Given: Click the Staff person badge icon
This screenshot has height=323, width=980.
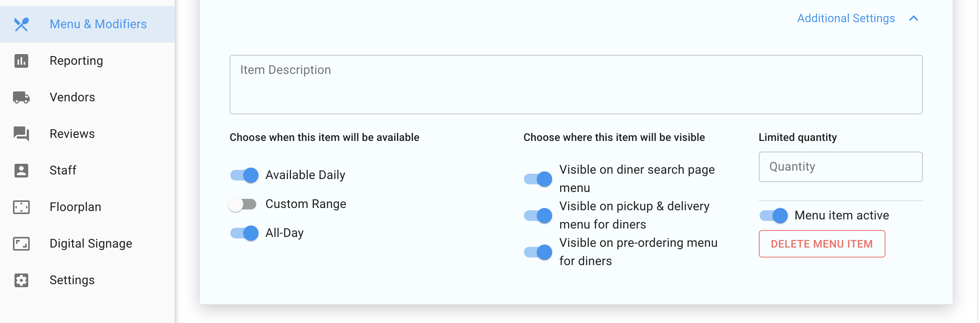Looking at the screenshot, I should coord(21,170).
